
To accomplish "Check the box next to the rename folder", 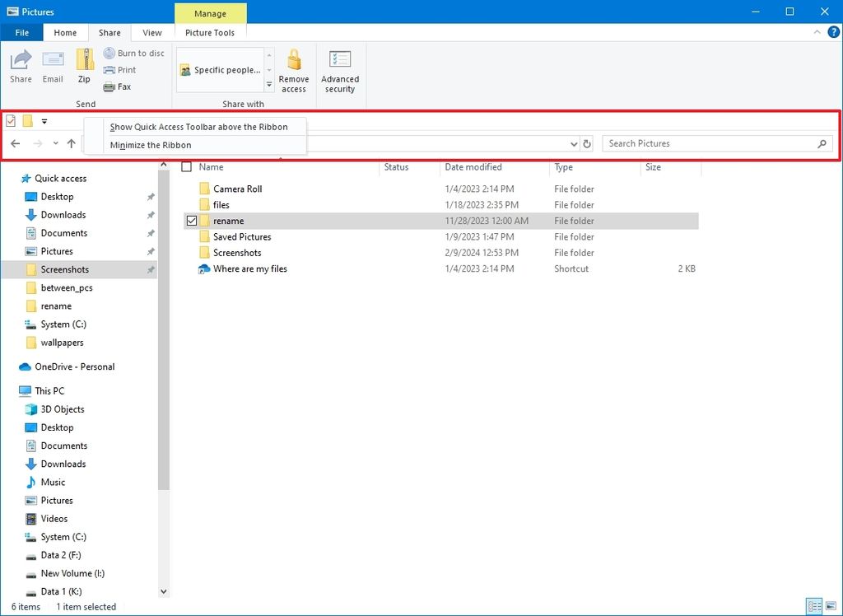I will pyautogui.click(x=191, y=221).
